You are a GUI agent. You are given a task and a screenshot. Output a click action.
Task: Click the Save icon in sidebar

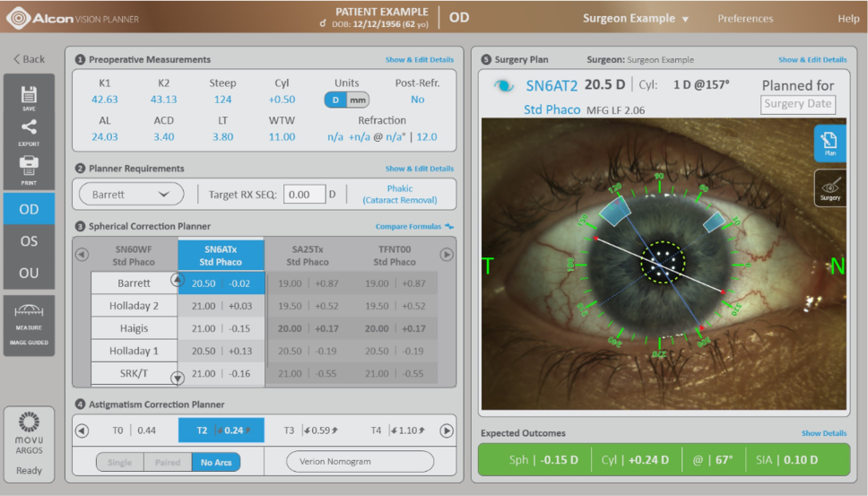pos(29,96)
